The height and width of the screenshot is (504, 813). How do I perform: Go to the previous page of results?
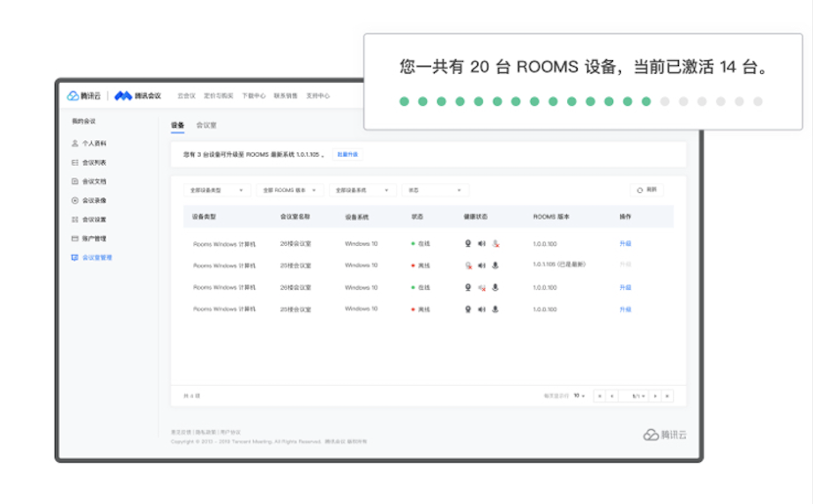[612, 397]
